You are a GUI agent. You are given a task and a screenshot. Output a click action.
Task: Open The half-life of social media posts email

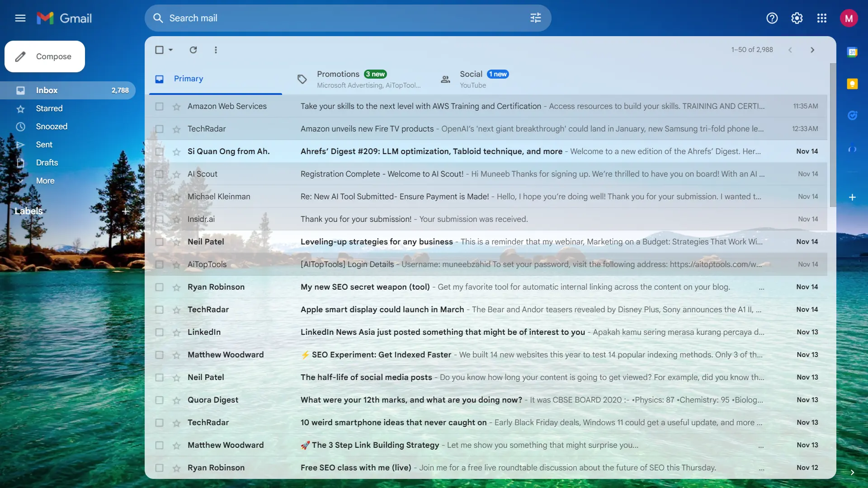[486, 377]
